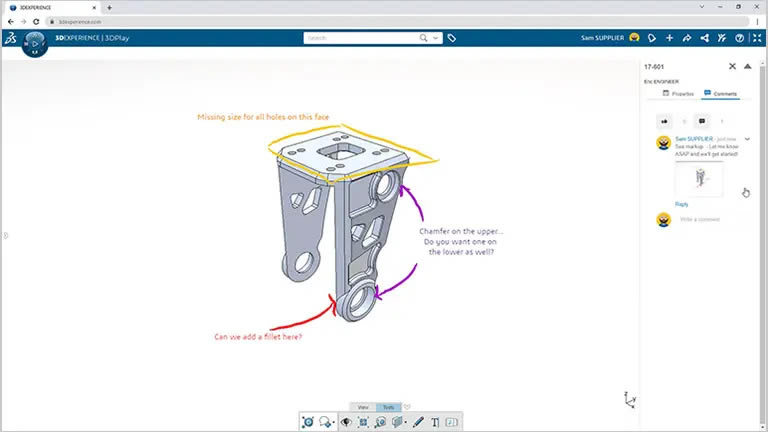The height and width of the screenshot is (432, 768).
Task: Toggle the like thumbs-up button
Action: pyautogui.click(x=663, y=120)
